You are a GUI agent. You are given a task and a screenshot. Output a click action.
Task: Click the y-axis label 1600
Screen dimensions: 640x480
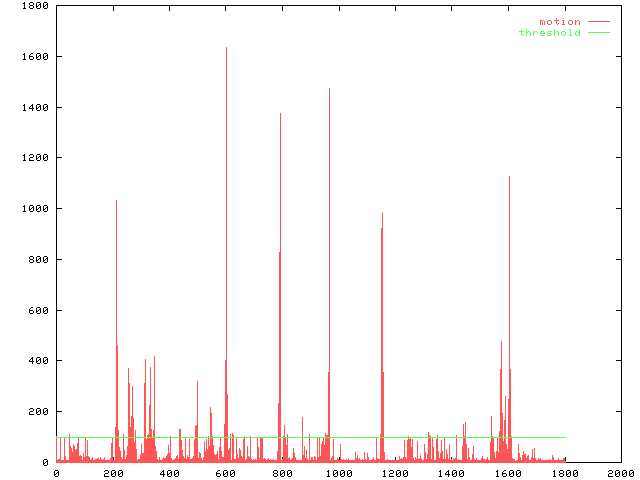pyautogui.click(x=35, y=57)
